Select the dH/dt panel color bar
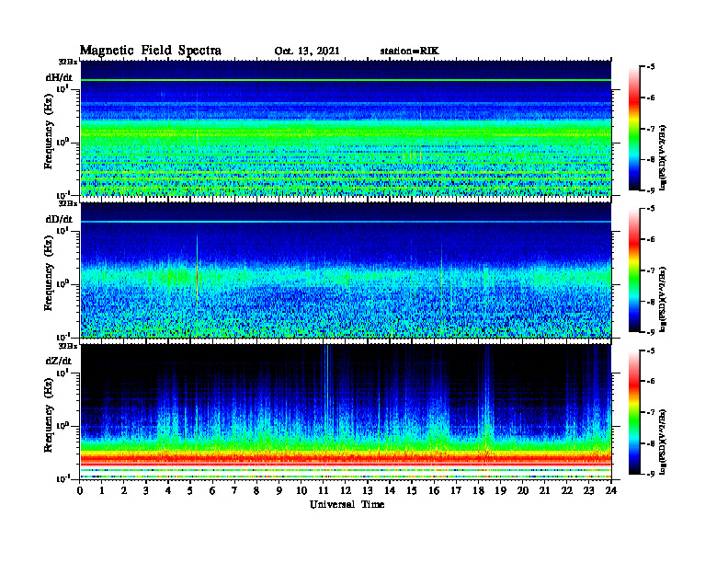The image size is (728, 563). tap(634, 129)
